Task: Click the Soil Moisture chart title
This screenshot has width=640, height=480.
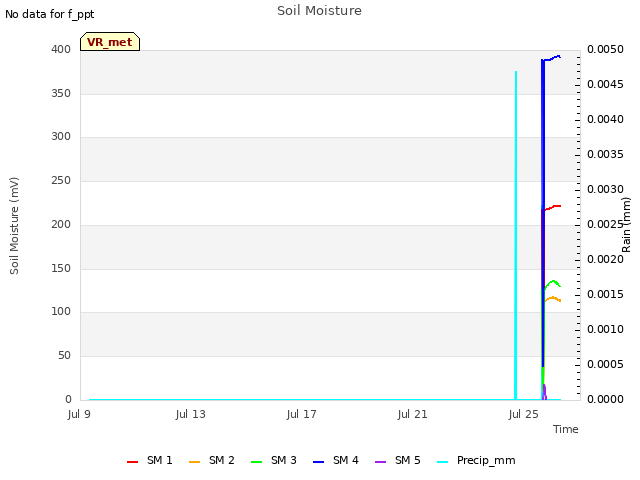Action: tap(319, 11)
